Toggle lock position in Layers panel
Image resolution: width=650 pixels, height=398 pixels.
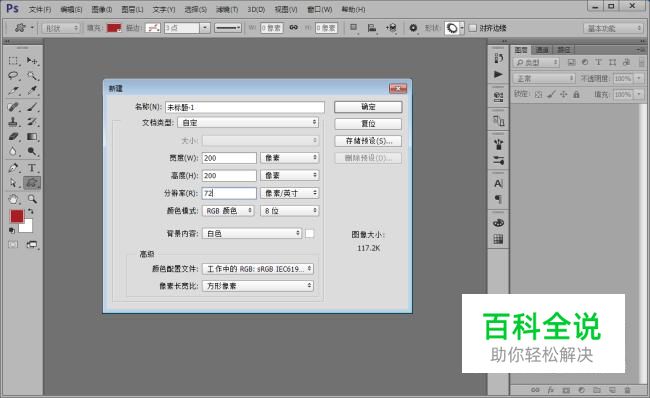point(563,95)
